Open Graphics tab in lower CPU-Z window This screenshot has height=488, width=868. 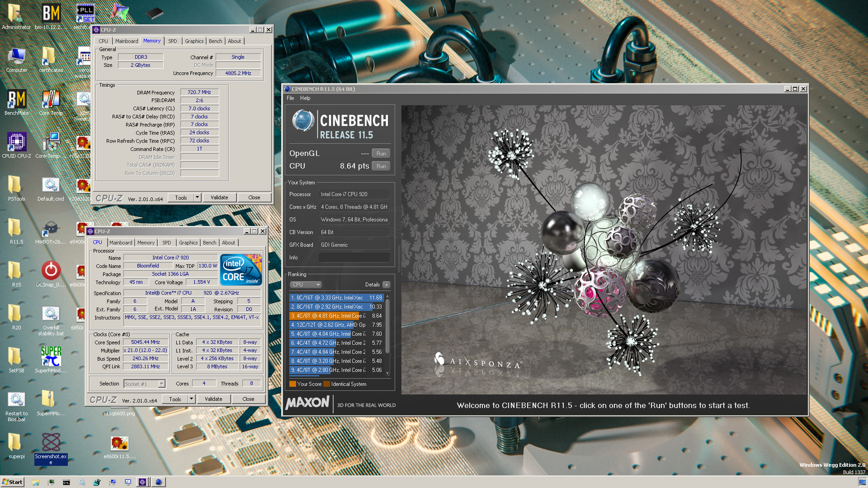pos(189,243)
